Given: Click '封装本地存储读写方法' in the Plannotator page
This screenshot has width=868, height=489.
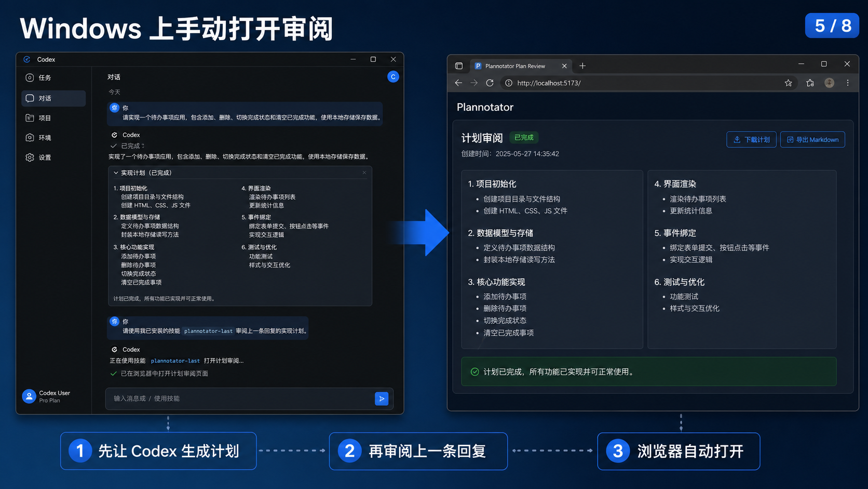Looking at the screenshot, I should tap(519, 260).
